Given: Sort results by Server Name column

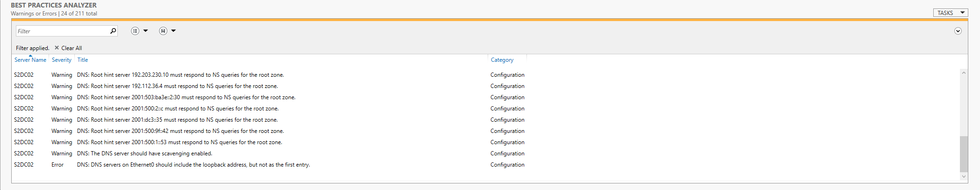Looking at the screenshot, I should click(x=30, y=60).
